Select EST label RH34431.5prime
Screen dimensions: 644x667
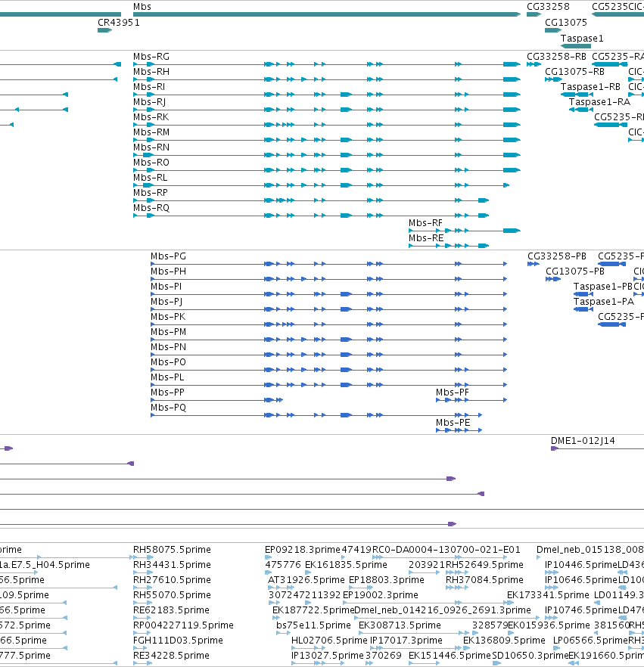click(172, 565)
